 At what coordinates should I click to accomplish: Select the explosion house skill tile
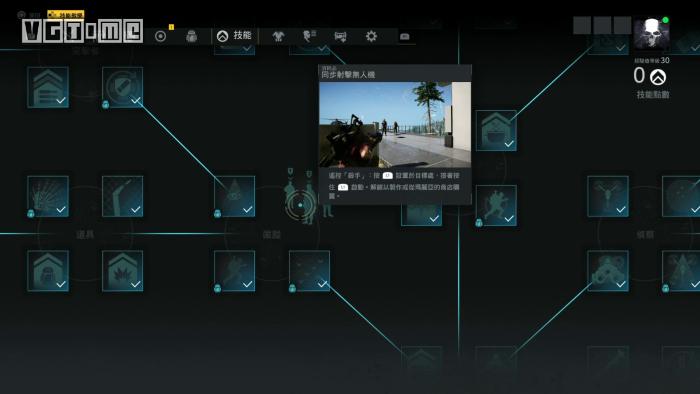123,271
